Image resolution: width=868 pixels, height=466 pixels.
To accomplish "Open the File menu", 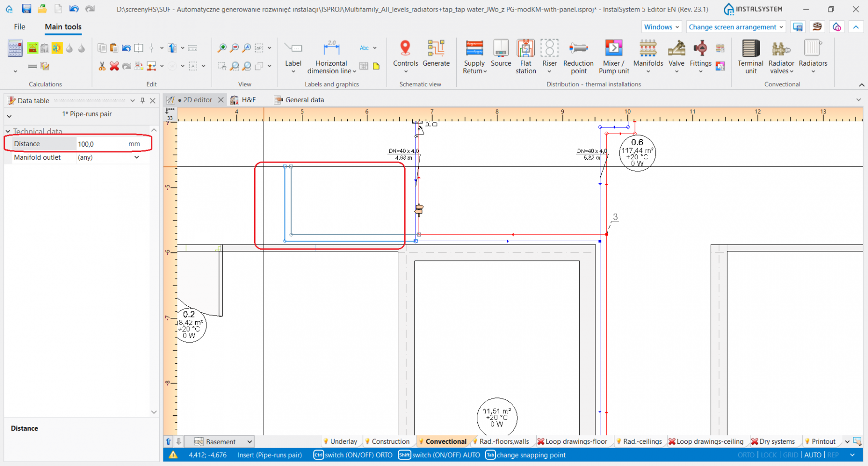I will [x=20, y=27].
